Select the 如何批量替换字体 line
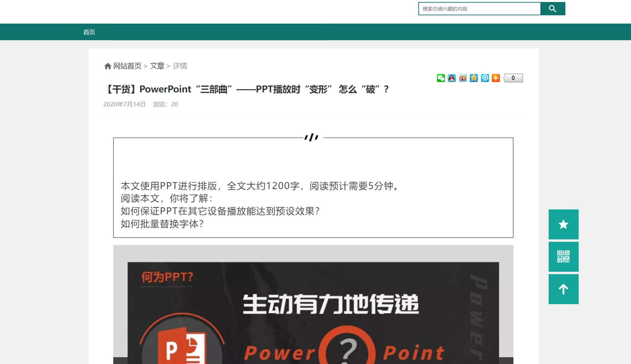Viewport: 631px width, 364px height. pyautogui.click(x=162, y=224)
